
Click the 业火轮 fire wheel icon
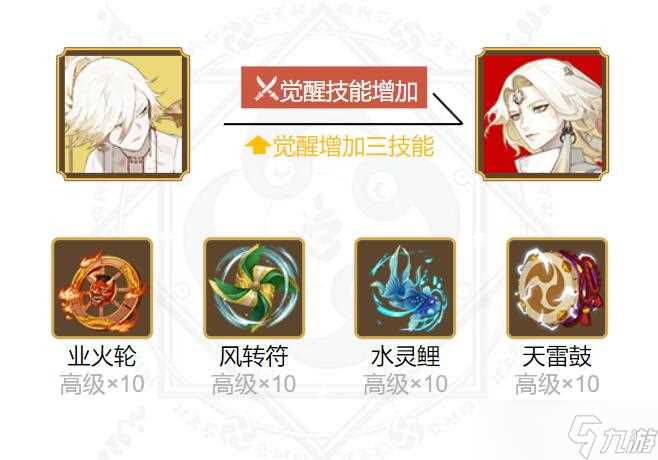tap(102, 288)
